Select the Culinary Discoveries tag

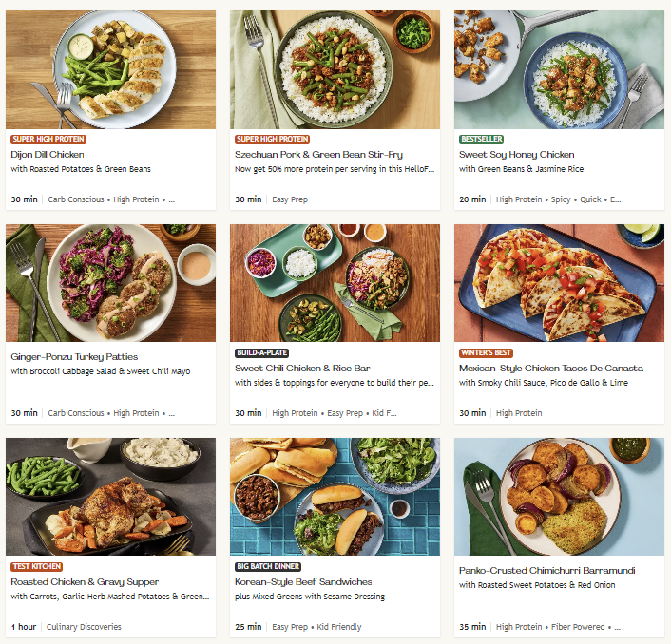pyautogui.click(x=82, y=627)
